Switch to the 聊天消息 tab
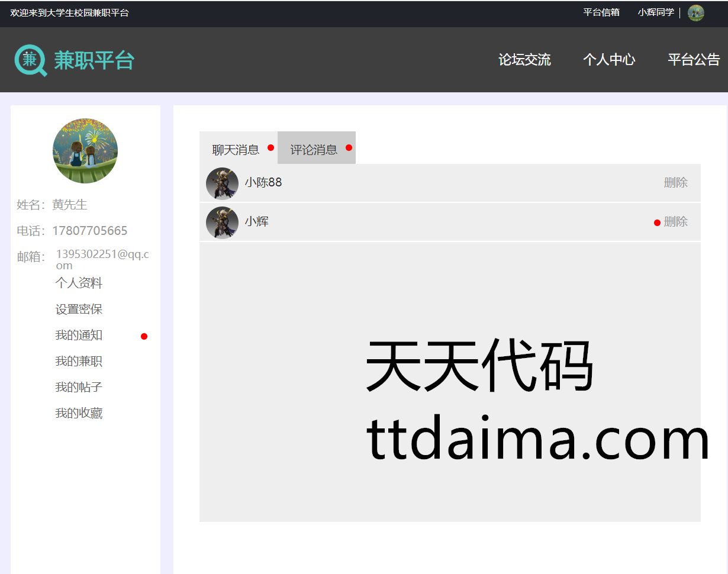 point(236,150)
